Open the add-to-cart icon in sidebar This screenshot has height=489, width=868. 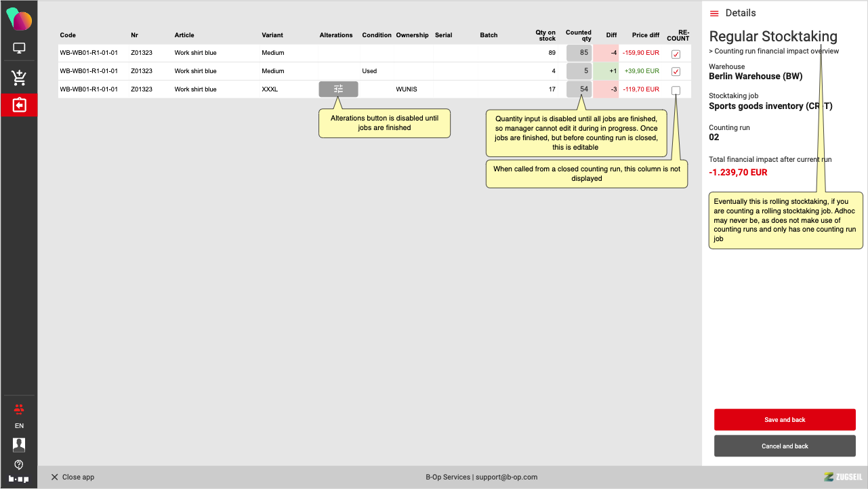(x=19, y=78)
